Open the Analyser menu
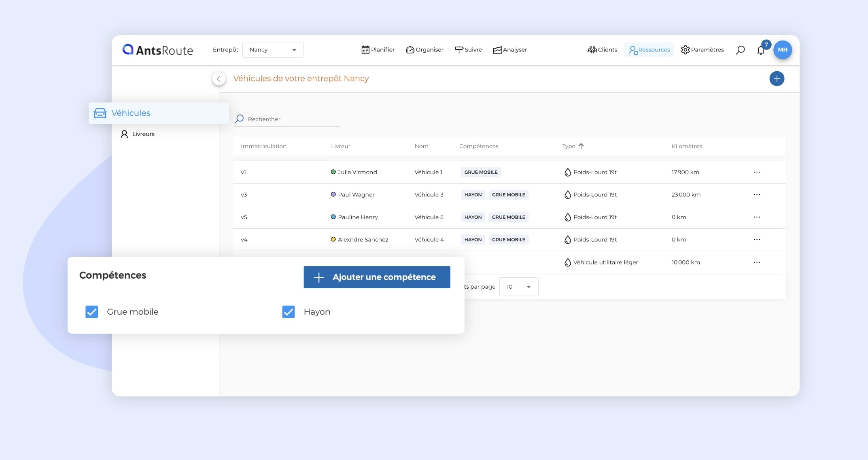Screen dimensions: 868x460 click(510, 50)
